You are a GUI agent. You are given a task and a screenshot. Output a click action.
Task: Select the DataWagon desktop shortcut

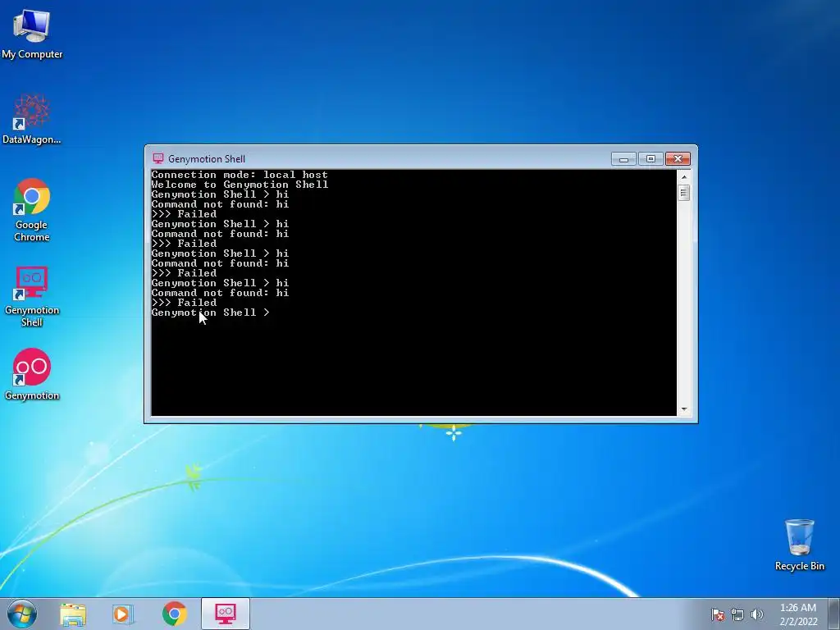pos(32,119)
